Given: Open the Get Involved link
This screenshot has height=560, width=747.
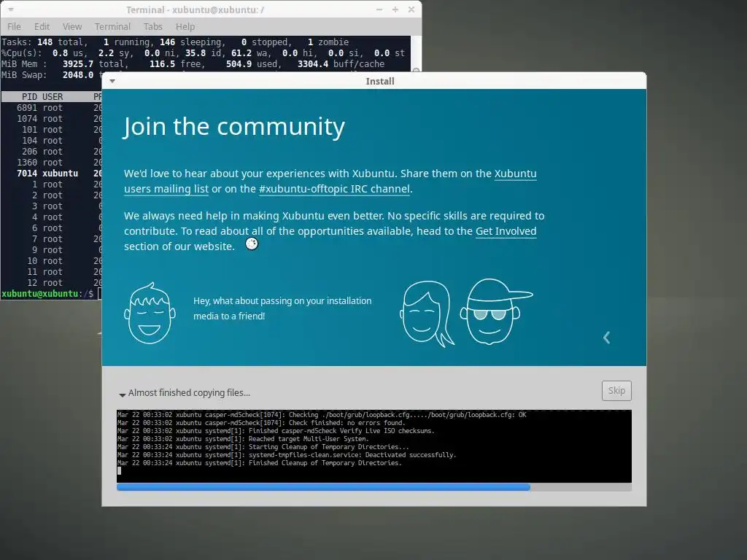Looking at the screenshot, I should pos(506,231).
